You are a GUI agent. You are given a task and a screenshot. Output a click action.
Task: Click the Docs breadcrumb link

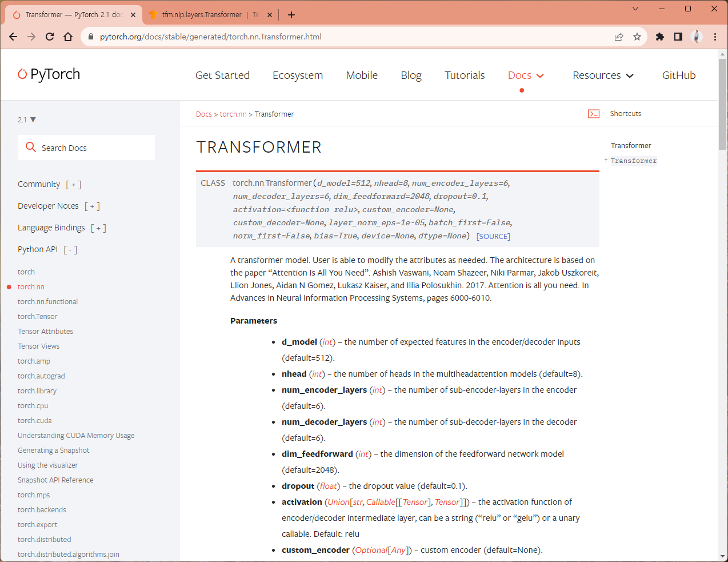[x=204, y=114]
